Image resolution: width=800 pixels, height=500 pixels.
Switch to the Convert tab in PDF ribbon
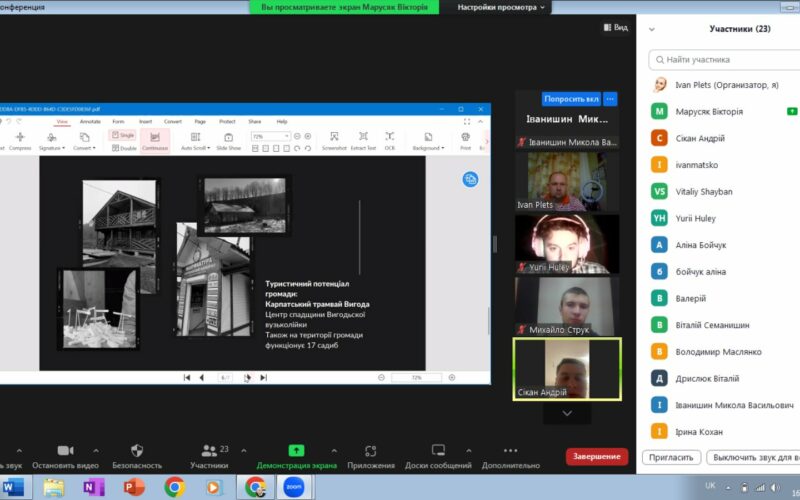pyautogui.click(x=173, y=121)
